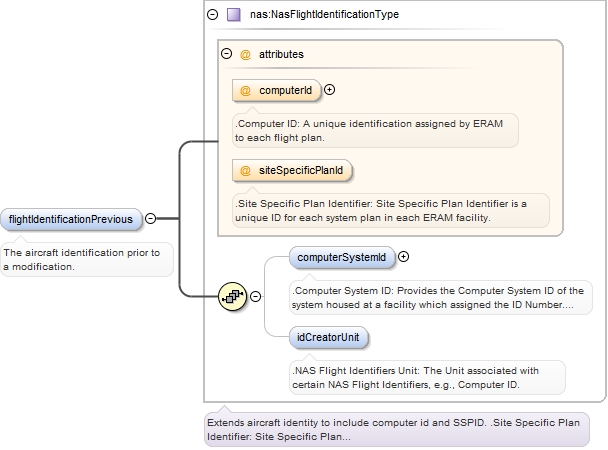Viewport: 608px width, 450px height.
Task: Collapse the sequence compositor children
Action: pos(256,296)
